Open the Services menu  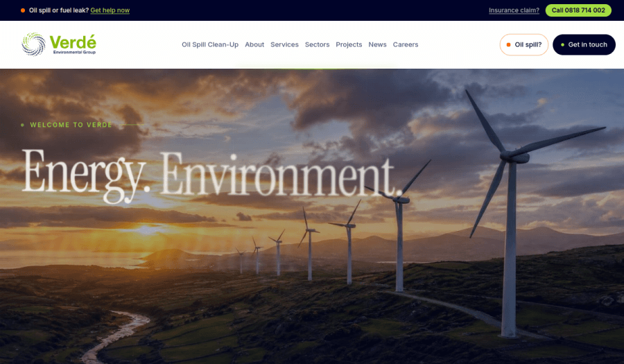284,44
